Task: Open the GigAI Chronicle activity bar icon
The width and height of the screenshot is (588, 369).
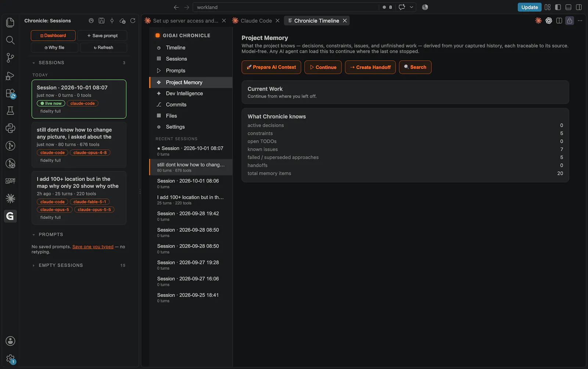Action: pos(10,216)
